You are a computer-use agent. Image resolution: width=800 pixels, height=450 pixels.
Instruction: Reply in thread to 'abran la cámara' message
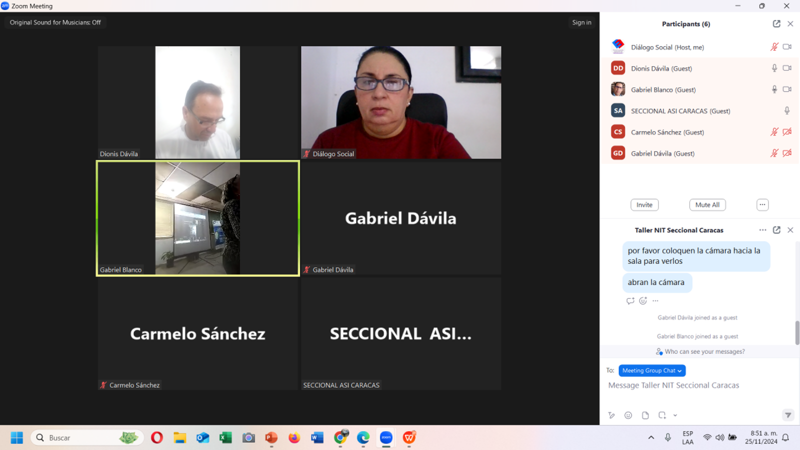[630, 301]
